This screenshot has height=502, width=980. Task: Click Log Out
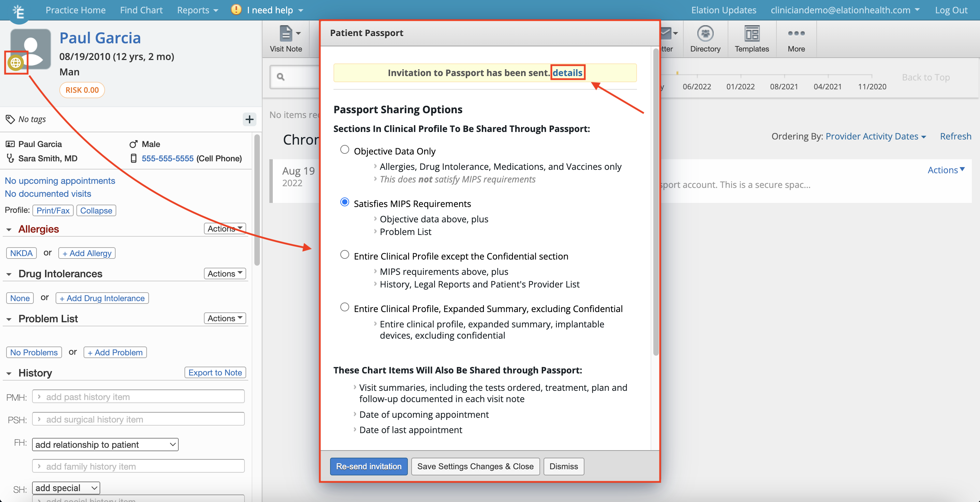[951, 10]
